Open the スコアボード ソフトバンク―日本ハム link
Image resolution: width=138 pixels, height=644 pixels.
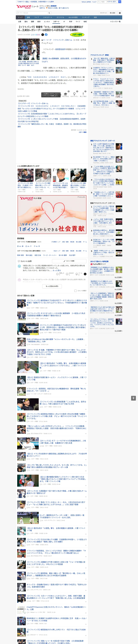pos(33,103)
